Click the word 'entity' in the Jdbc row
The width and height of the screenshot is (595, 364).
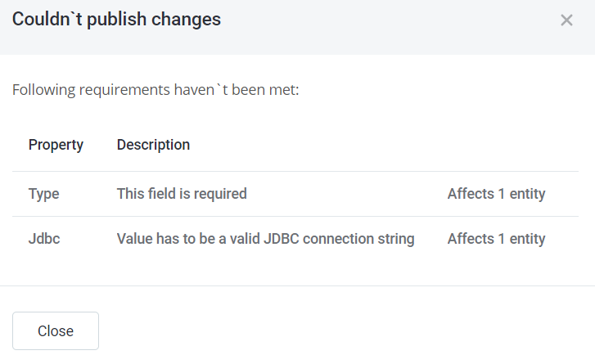pos(526,239)
